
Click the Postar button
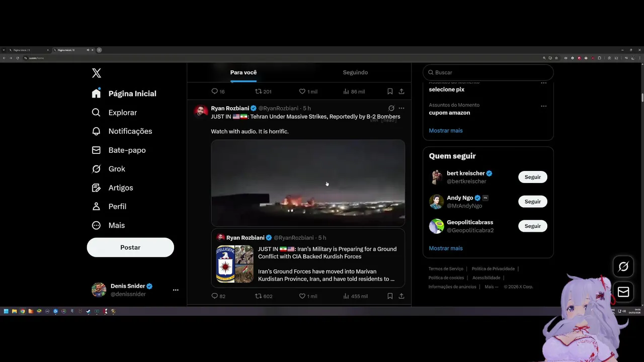(130, 247)
